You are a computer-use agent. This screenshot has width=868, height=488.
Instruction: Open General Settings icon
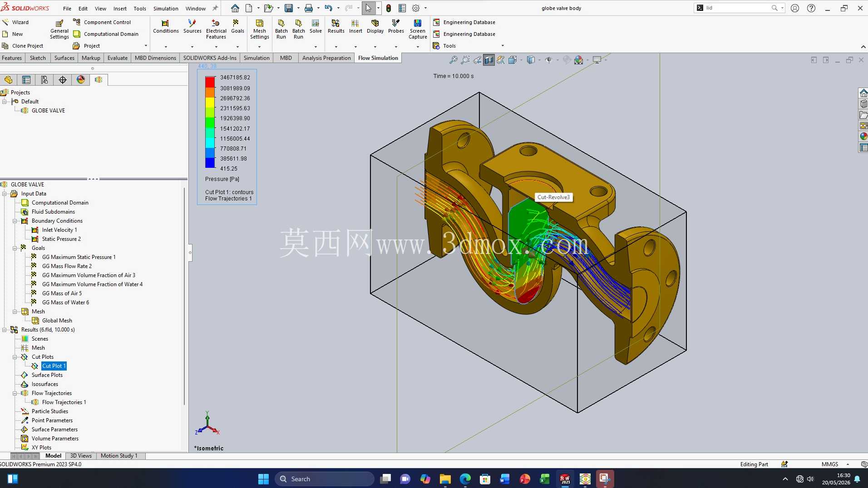[x=59, y=23]
